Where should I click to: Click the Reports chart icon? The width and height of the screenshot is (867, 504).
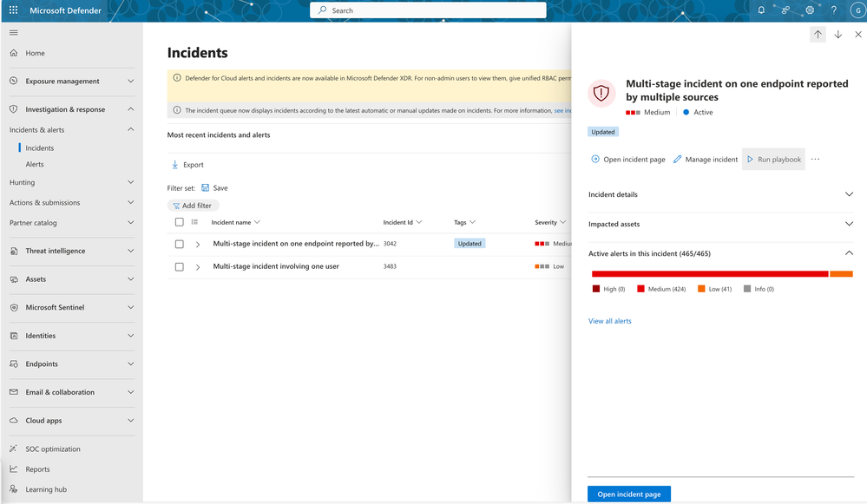pos(13,468)
